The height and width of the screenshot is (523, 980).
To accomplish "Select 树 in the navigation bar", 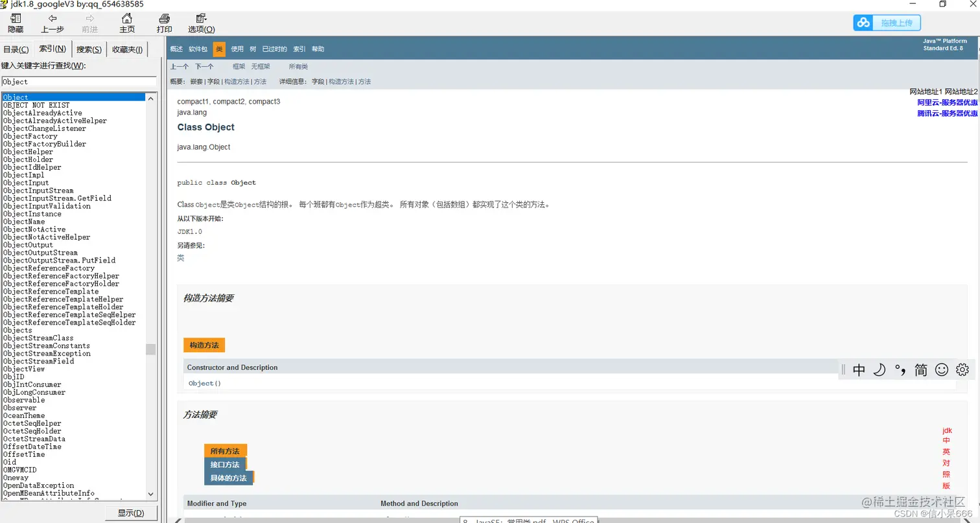I will pyautogui.click(x=253, y=49).
